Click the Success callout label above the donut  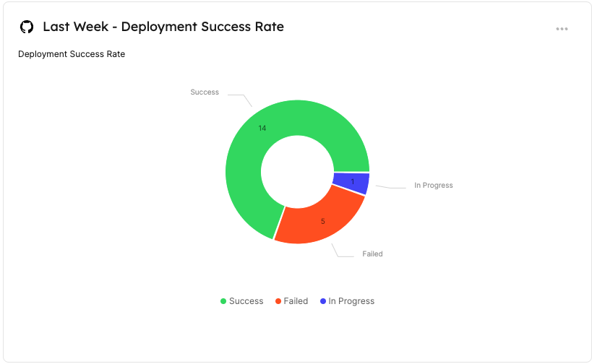tap(205, 92)
